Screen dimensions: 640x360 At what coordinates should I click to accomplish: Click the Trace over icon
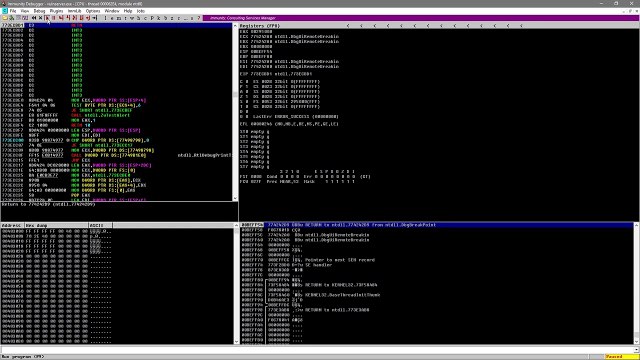coord(81,18)
